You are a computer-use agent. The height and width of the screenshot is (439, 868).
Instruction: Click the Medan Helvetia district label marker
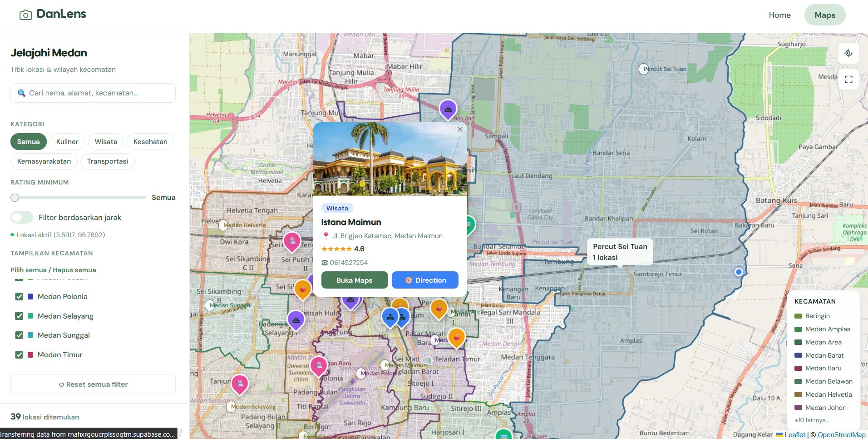tap(223, 225)
